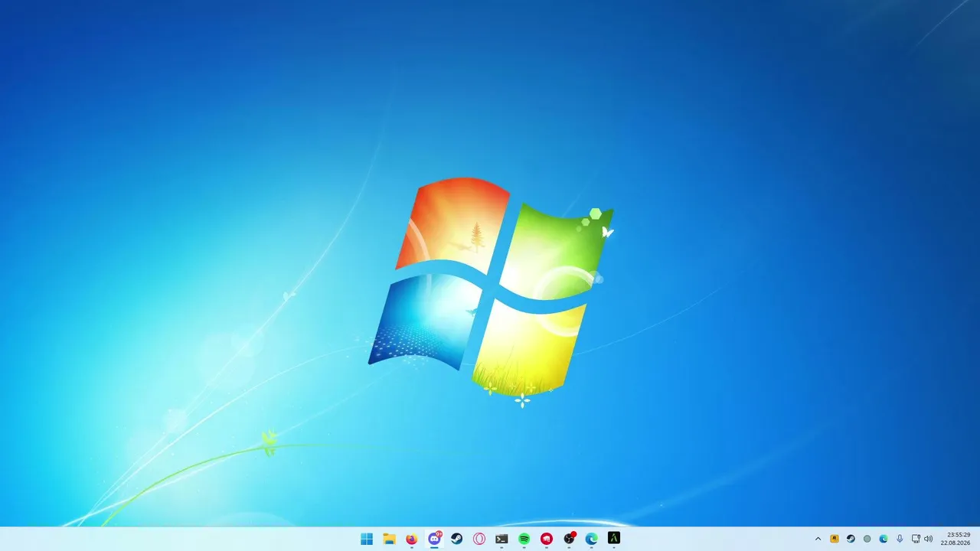The height and width of the screenshot is (551, 980).
Task: Open File Explorer from the taskbar
Action: pos(389,539)
